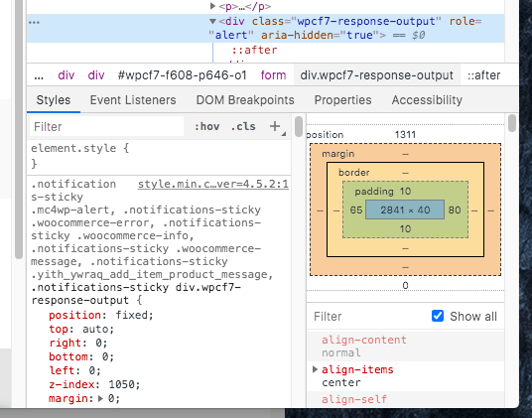532x418 pixels.
Task: Expand the collapsed <p> element node
Action: (212, 6)
